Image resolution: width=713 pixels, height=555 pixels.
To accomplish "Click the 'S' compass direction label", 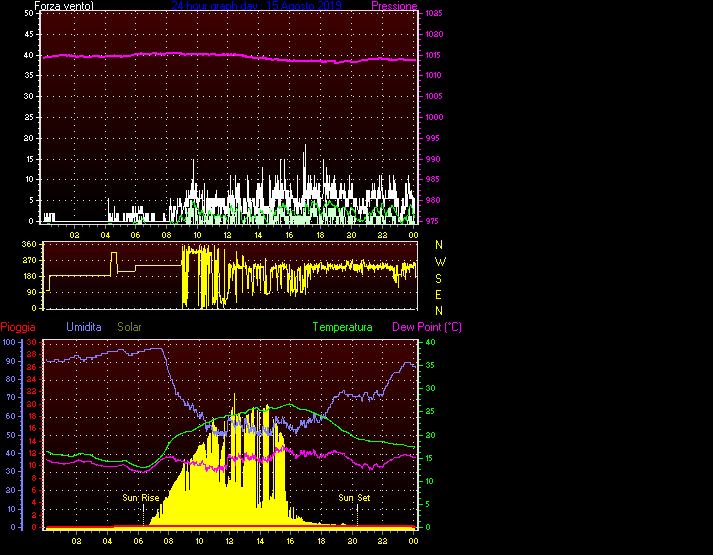I will coord(438,278).
